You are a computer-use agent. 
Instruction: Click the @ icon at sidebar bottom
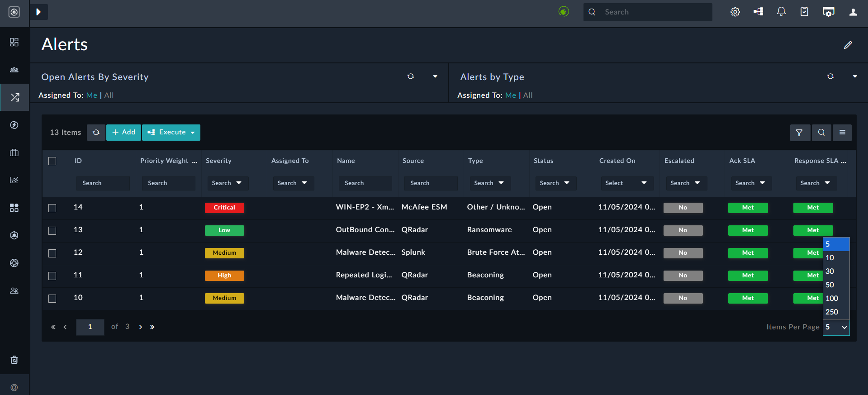pyautogui.click(x=14, y=387)
